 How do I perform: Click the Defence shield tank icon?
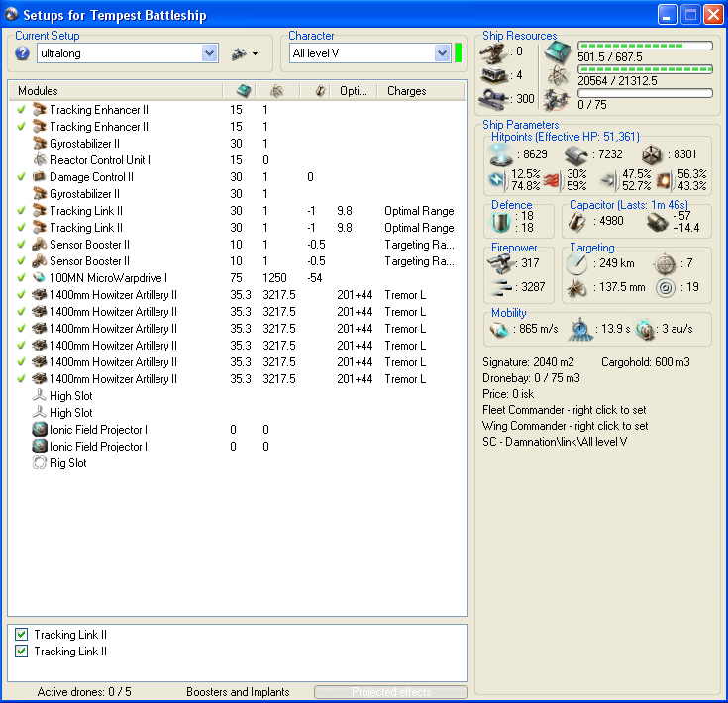[x=501, y=222]
